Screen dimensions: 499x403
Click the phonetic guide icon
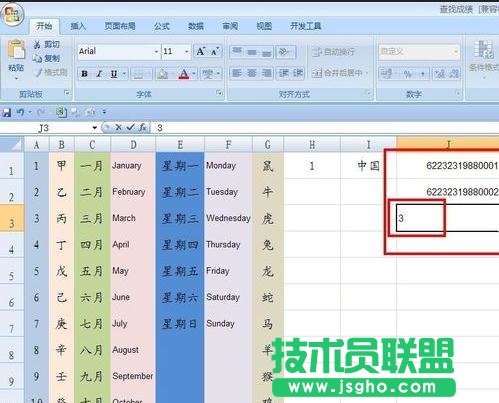(x=208, y=74)
